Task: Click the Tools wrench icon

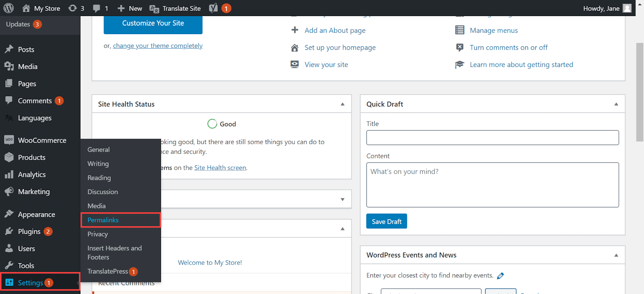Action: coord(9,265)
